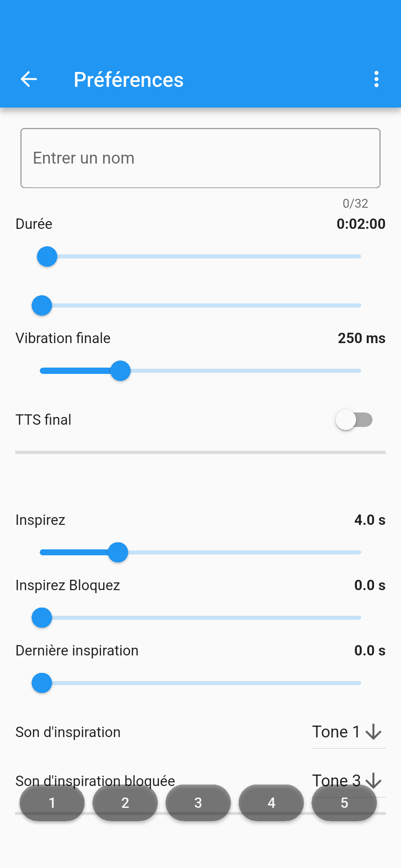401x868 pixels.
Task: Click the Préférences title text
Action: pyautogui.click(x=128, y=80)
